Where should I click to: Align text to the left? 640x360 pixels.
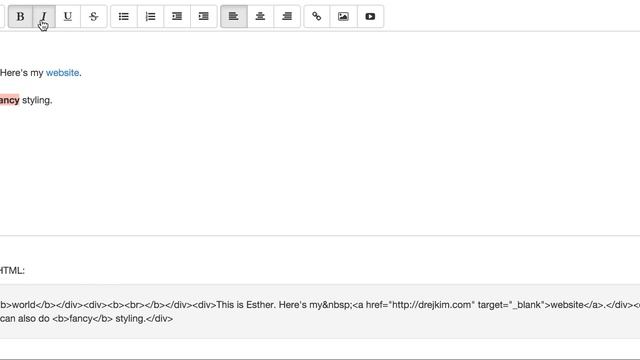233,16
